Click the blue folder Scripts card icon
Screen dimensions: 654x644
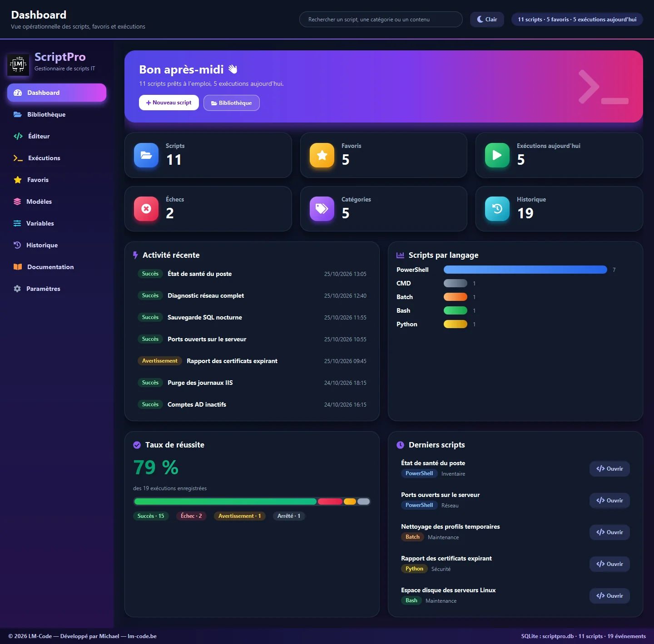tap(146, 155)
